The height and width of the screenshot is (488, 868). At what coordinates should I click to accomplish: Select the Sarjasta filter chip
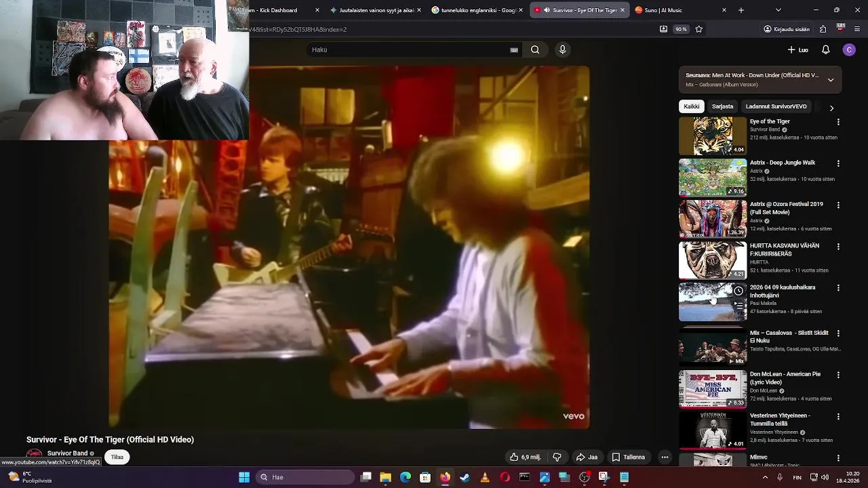click(722, 106)
